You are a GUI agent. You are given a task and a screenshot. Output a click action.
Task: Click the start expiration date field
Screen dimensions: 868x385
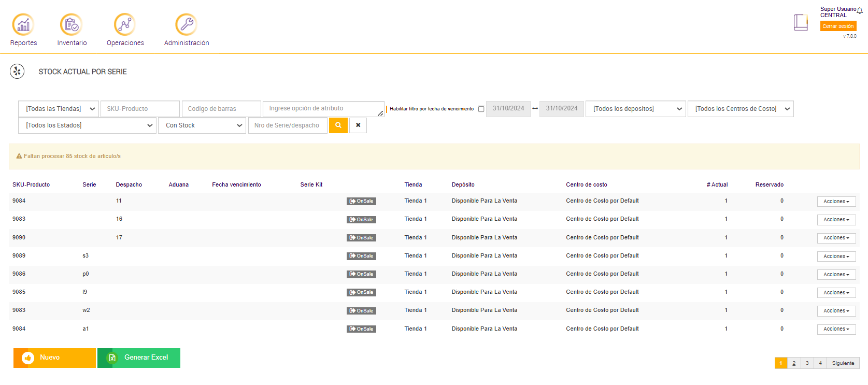508,109
